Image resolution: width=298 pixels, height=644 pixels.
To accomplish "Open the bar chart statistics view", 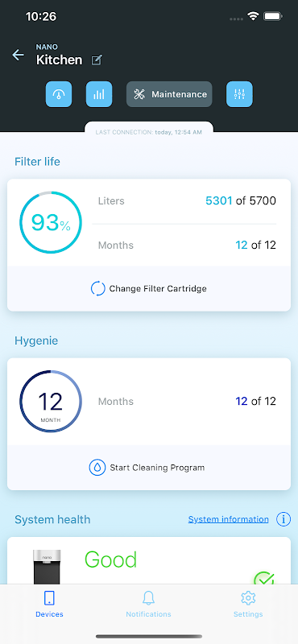I will (x=99, y=94).
